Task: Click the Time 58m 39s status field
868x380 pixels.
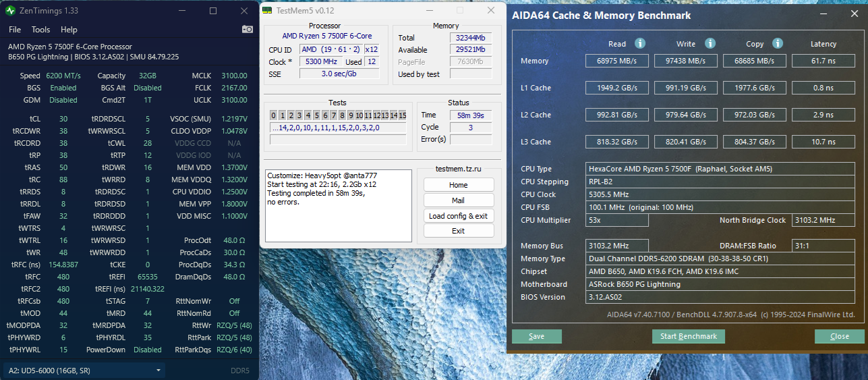Action: (x=471, y=115)
